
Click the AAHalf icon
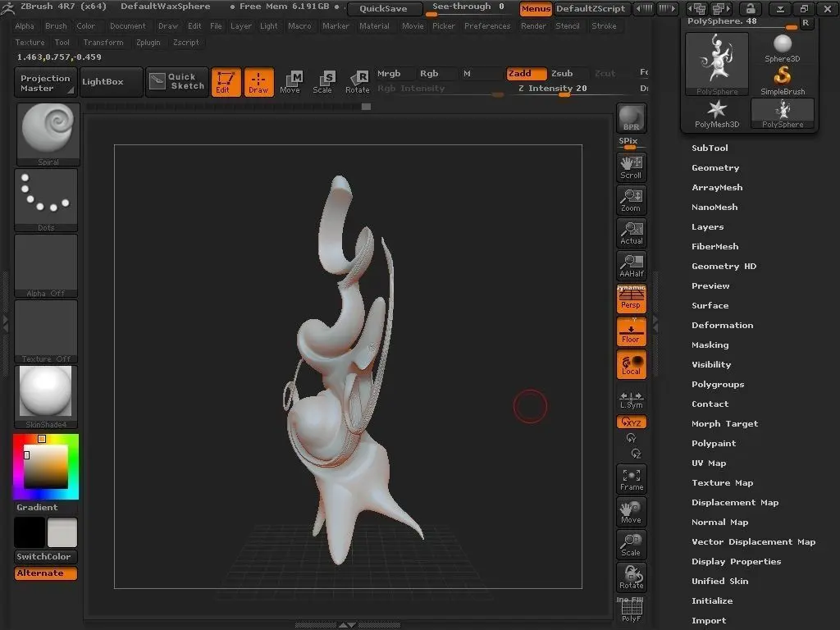(631, 266)
